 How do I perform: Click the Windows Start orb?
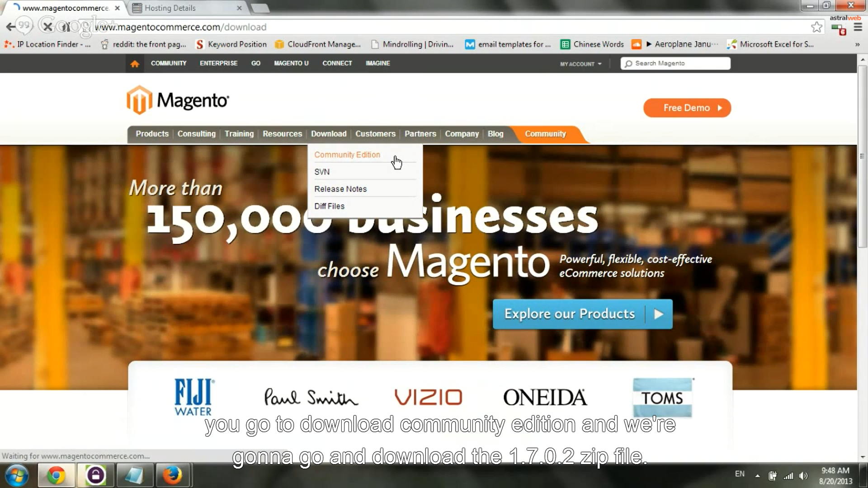tap(17, 475)
